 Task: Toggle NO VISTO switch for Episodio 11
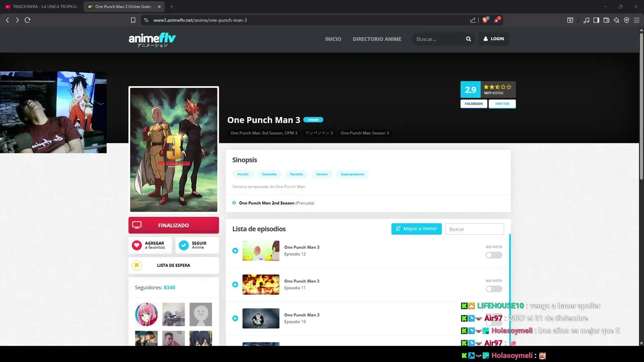point(494,289)
